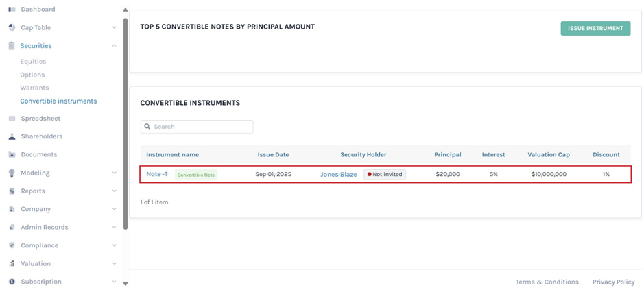
Task: Click the Compliance shield icon
Action: click(12, 245)
